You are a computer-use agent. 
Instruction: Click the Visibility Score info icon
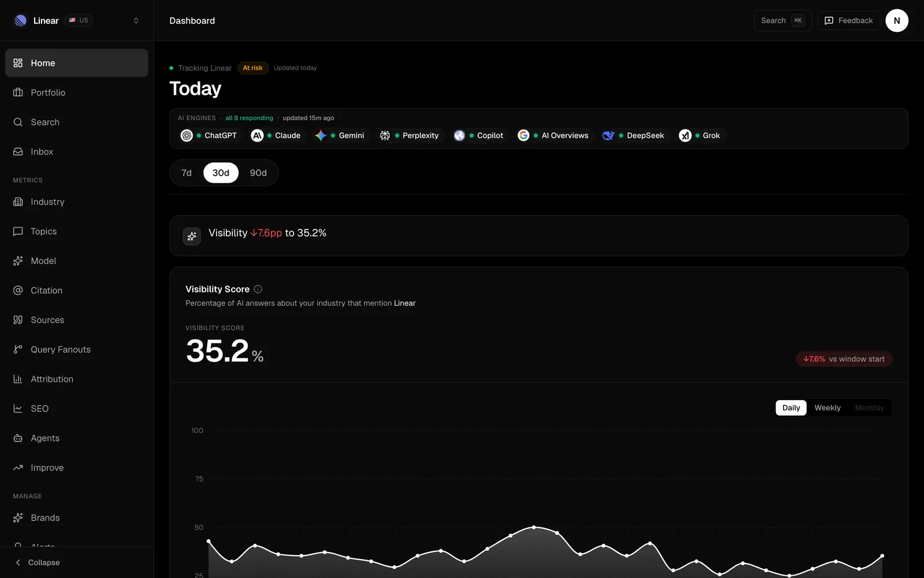click(x=258, y=289)
